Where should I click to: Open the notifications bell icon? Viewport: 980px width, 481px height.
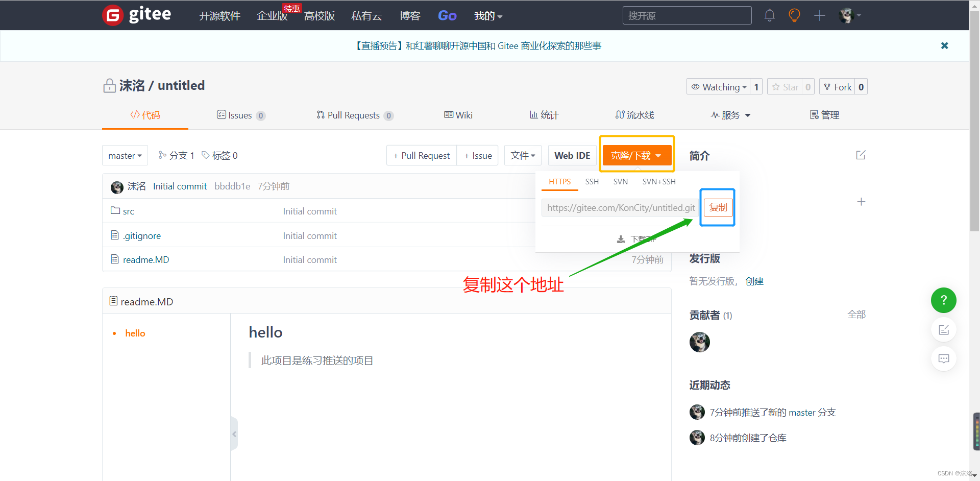[769, 15]
